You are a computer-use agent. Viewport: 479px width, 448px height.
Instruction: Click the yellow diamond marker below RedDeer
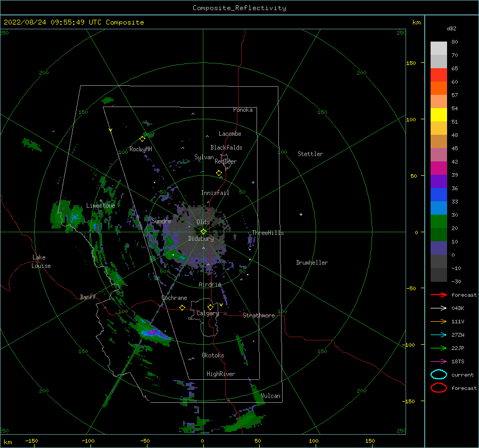click(219, 173)
